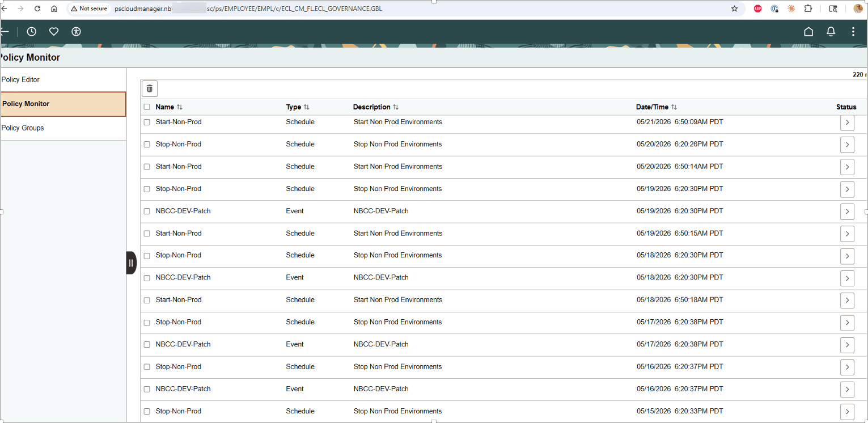Tick the select-all checkbox in table header
Image resolution: width=868 pixels, height=423 pixels.
(147, 107)
